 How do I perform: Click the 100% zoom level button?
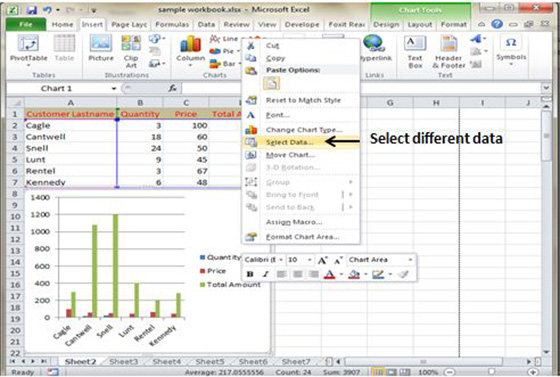428,372
